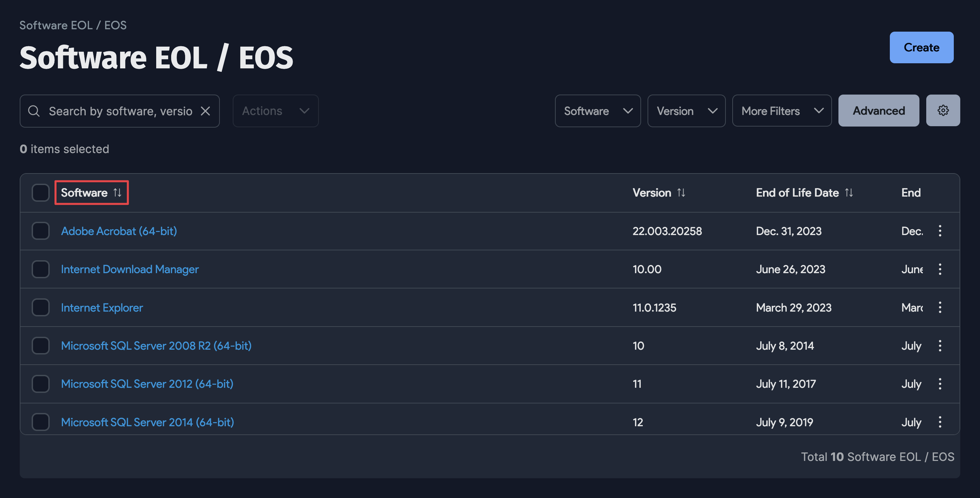
Task: Clear the search field with the X icon
Action: click(206, 111)
